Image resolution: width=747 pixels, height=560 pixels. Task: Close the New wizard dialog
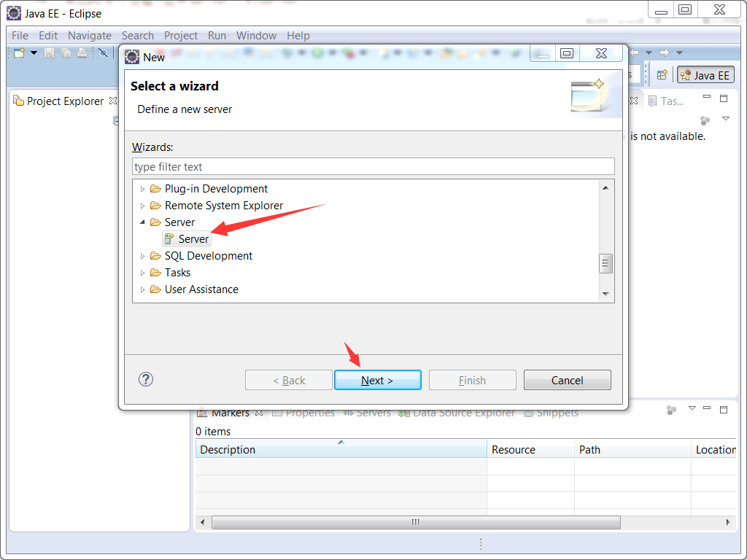tap(601, 53)
